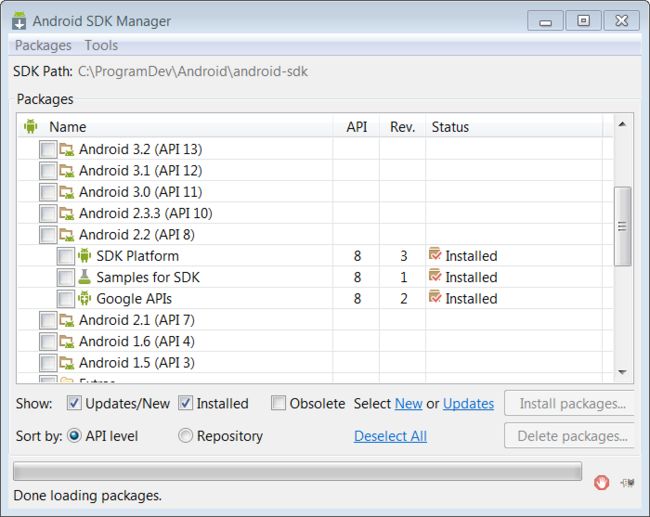Open the Tools menu
This screenshot has width=650, height=517.
pos(101,45)
